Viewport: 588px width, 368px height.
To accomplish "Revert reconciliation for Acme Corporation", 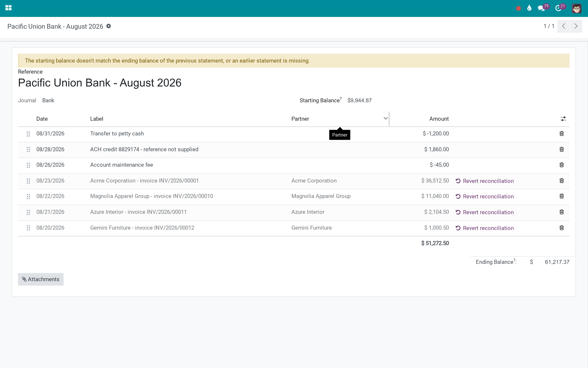I will [x=485, y=181].
